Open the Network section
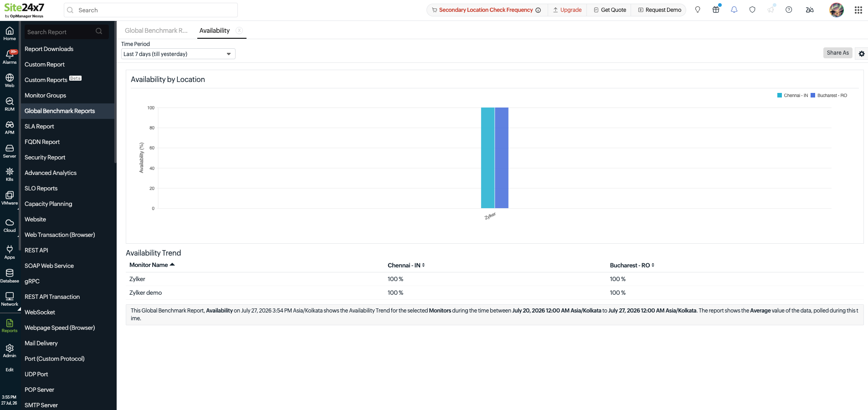This screenshot has height=410, width=868. coord(10,299)
